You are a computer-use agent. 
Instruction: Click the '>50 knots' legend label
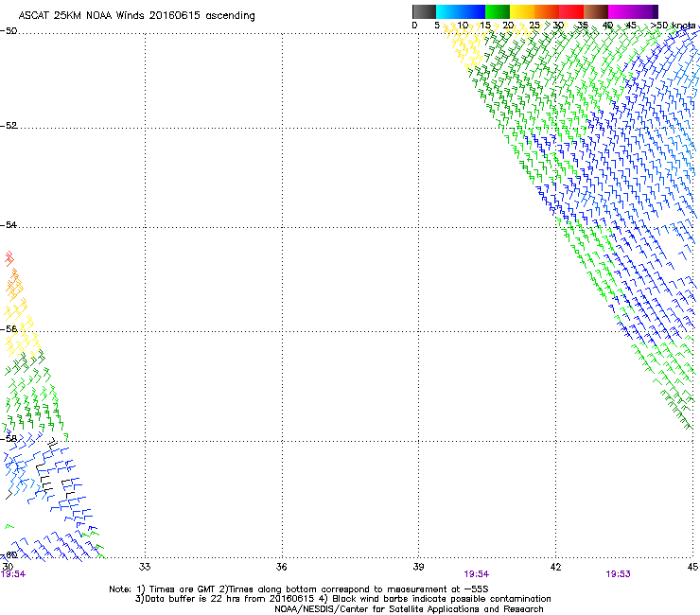(673, 26)
